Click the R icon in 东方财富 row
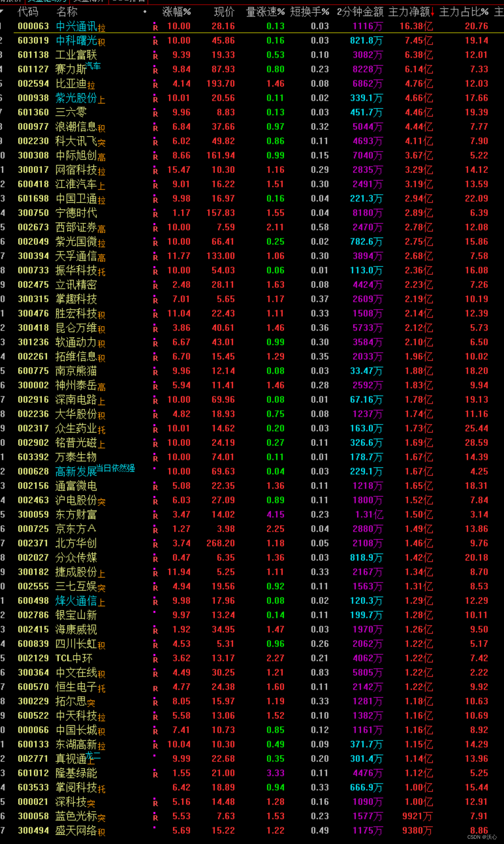 coord(155,516)
